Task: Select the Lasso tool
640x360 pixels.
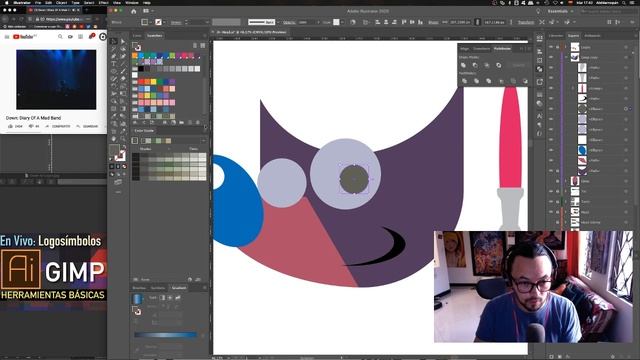Action: click(x=123, y=49)
